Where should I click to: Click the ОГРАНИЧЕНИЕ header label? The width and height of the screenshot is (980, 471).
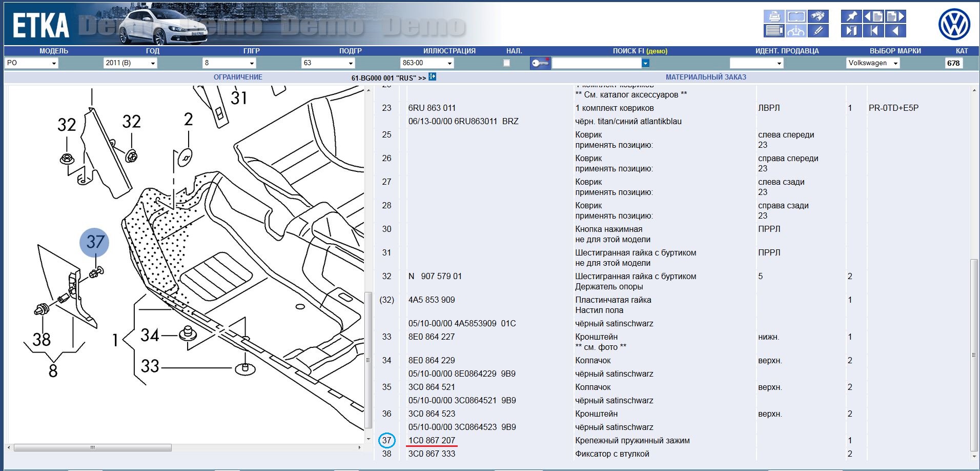[x=238, y=77]
